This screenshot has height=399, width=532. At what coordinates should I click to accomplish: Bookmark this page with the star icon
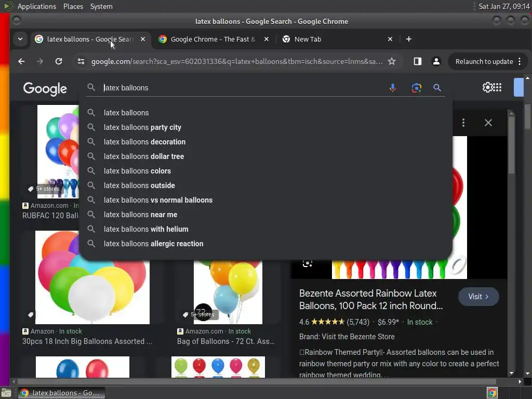click(392, 61)
